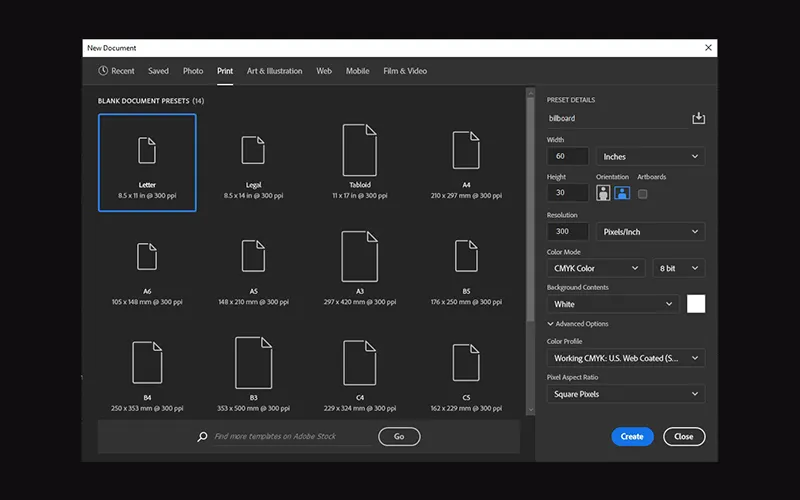The height and width of the screenshot is (500, 800).
Task: Click the '8.5 x 11 in @ 300 ppi' text
Action: 147,196
